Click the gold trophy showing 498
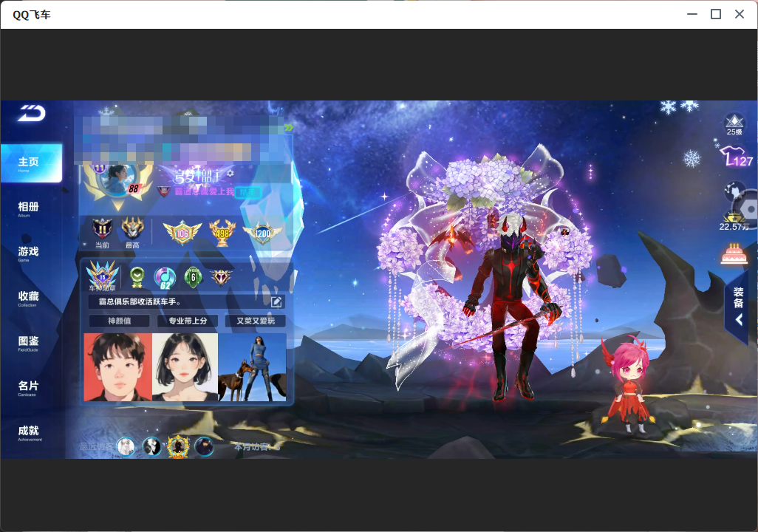The image size is (758, 532). [222, 233]
